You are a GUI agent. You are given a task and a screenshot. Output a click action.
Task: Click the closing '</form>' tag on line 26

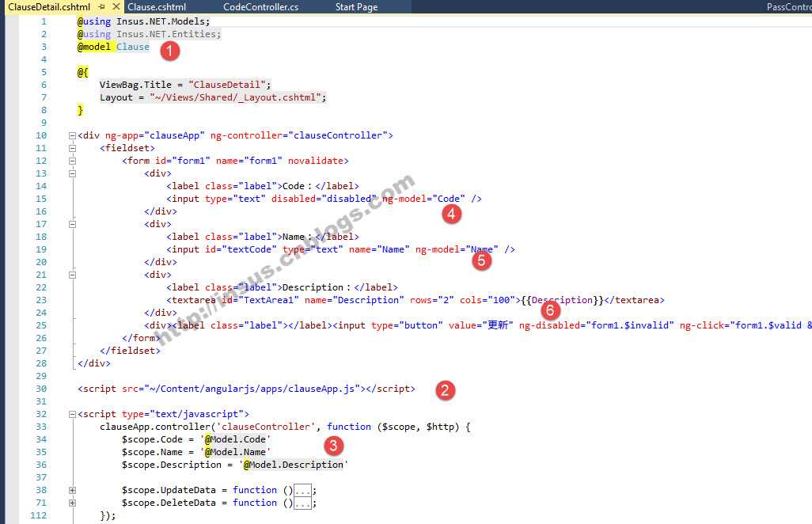tap(141, 338)
